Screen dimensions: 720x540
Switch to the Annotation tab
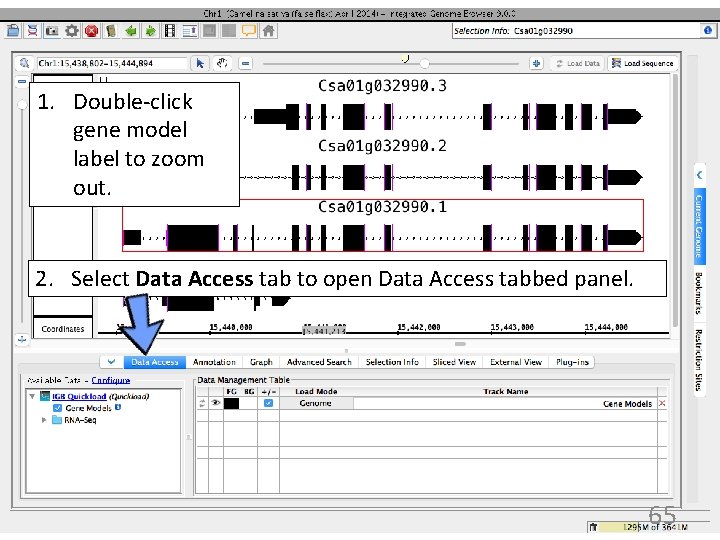214,362
